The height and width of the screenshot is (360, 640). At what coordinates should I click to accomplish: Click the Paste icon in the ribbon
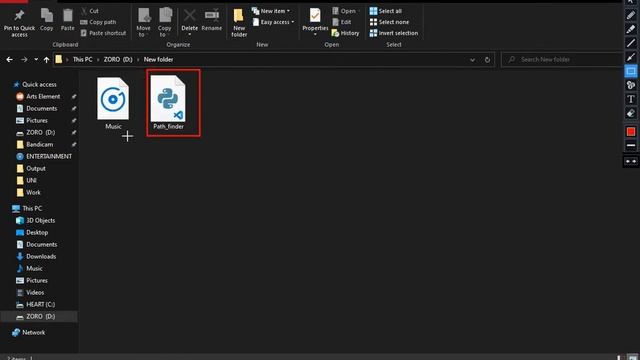(67, 16)
